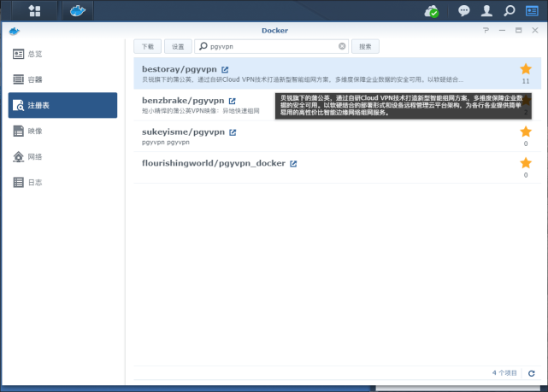Viewport: 548px width, 392px height.
Task: Click the star of bestoray/pgyvpn
Action: [x=526, y=69]
